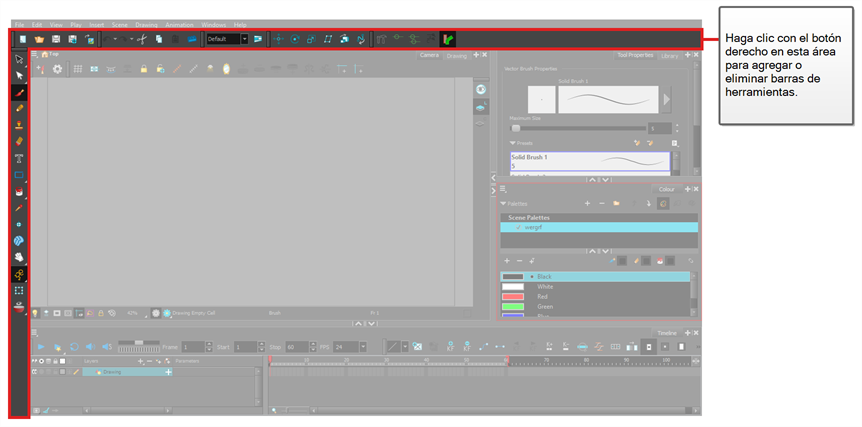Collapse the Palettes section triangle
Image resolution: width=862 pixels, height=427 pixels.
pyautogui.click(x=503, y=203)
